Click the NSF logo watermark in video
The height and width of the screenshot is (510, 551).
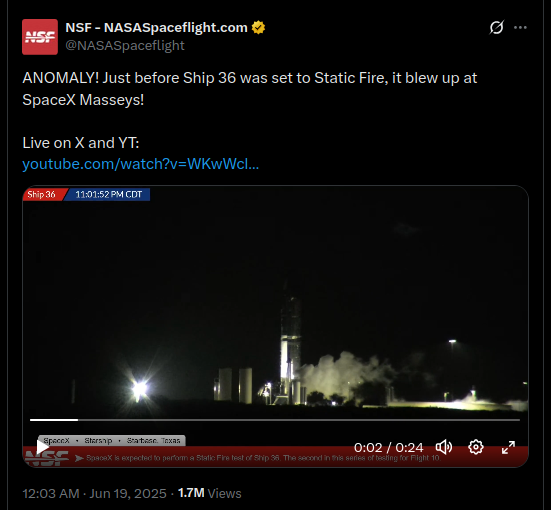(47, 458)
